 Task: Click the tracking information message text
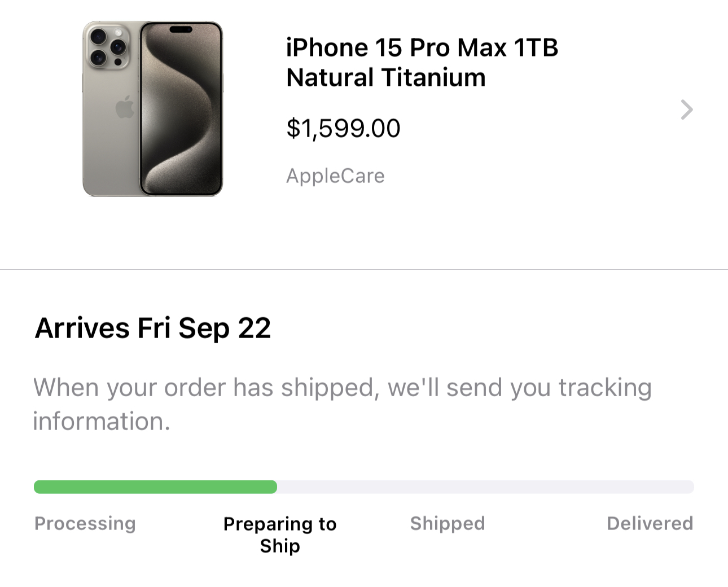(342, 404)
